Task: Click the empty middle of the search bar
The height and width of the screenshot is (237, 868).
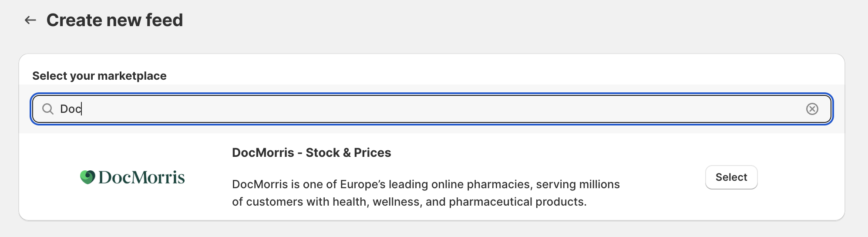Action: 435,109
